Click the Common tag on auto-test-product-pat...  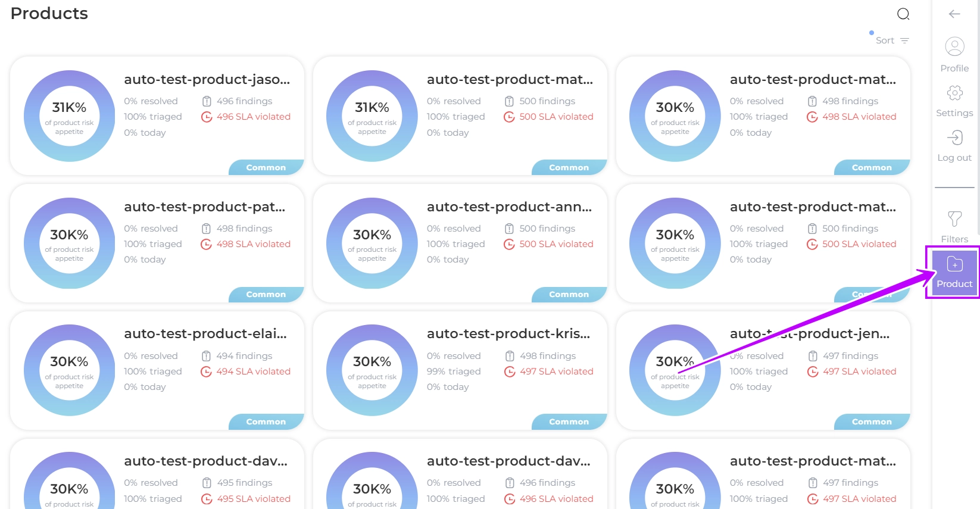point(266,294)
